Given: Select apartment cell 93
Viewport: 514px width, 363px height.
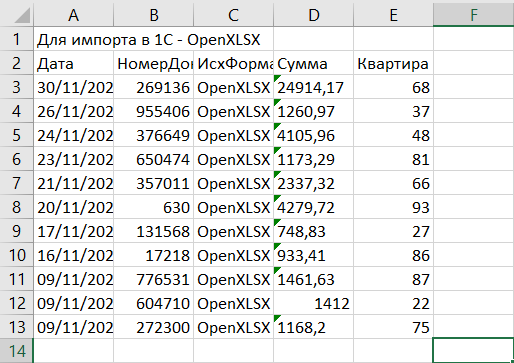Looking at the screenshot, I should (393, 207).
